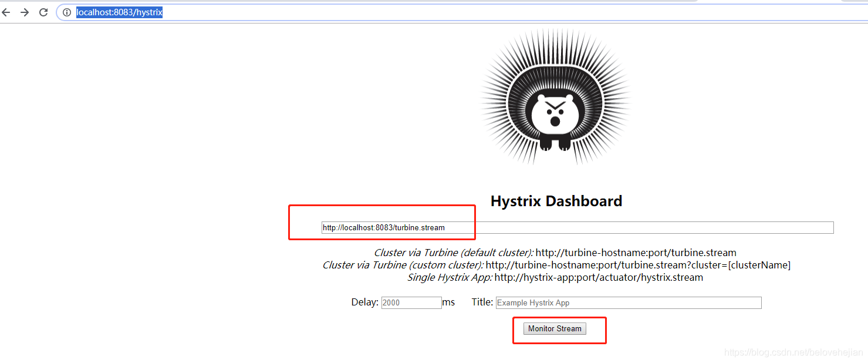Start monitoring with the Monitor Stream button

click(555, 329)
